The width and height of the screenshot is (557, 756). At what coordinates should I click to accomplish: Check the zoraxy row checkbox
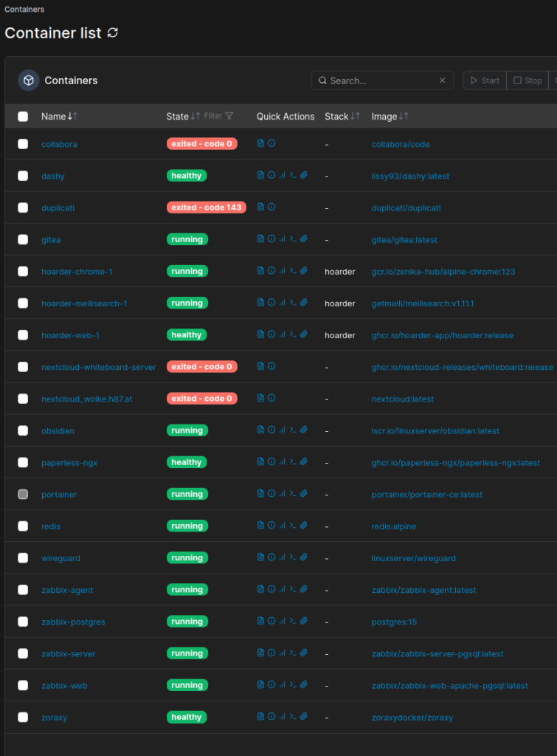click(23, 717)
